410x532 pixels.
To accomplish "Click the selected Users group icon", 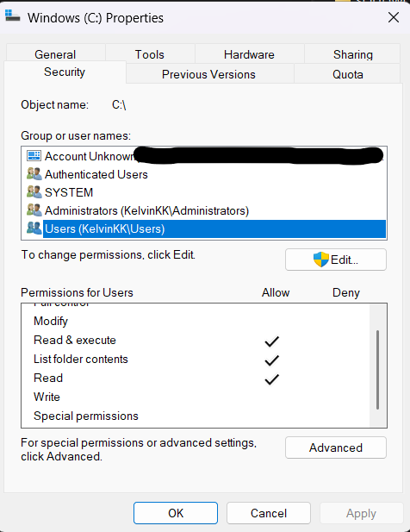I will coord(34,228).
